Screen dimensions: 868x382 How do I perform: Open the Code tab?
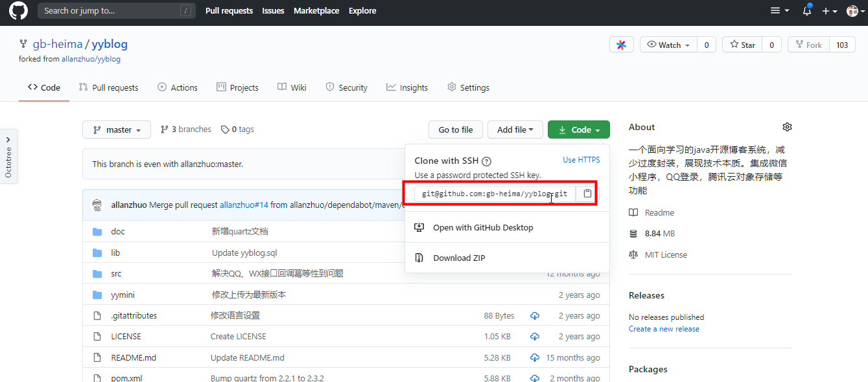click(x=44, y=87)
